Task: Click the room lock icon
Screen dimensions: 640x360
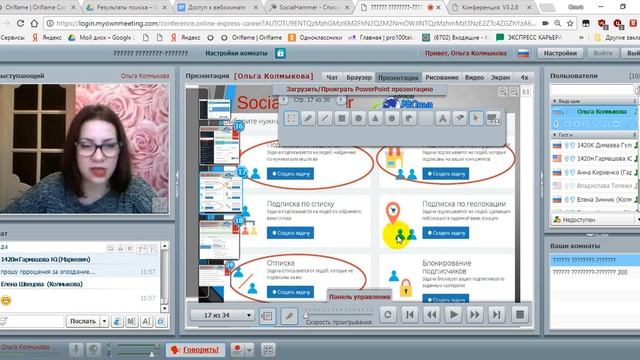Action: pyautogui.click(x=280, y=53)
